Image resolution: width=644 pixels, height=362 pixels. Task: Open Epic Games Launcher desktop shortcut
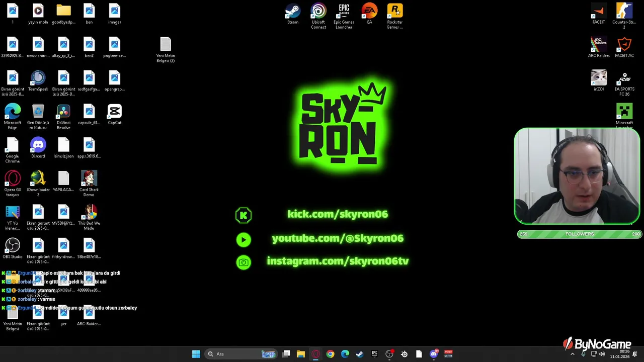tap(344, 17)
